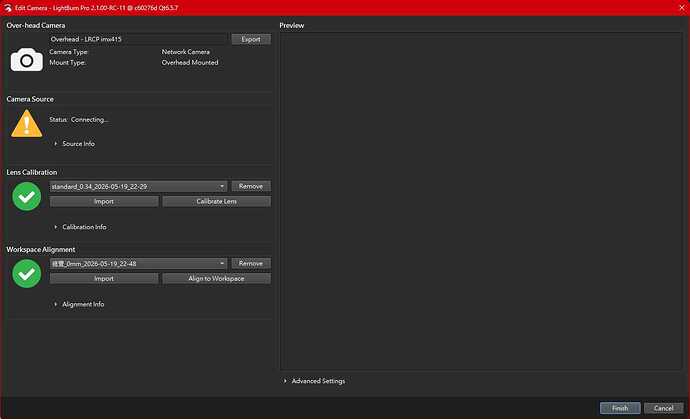Viewport: 690px width, 419px height.
Task: Import a lens calibration file
Action: tap(104, 201)
